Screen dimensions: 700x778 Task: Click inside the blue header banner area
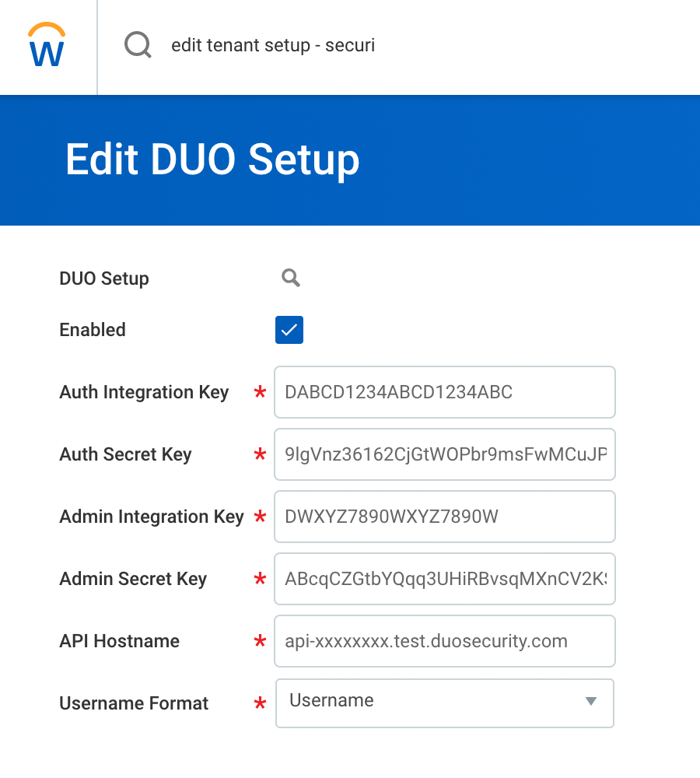click(506, 160)
